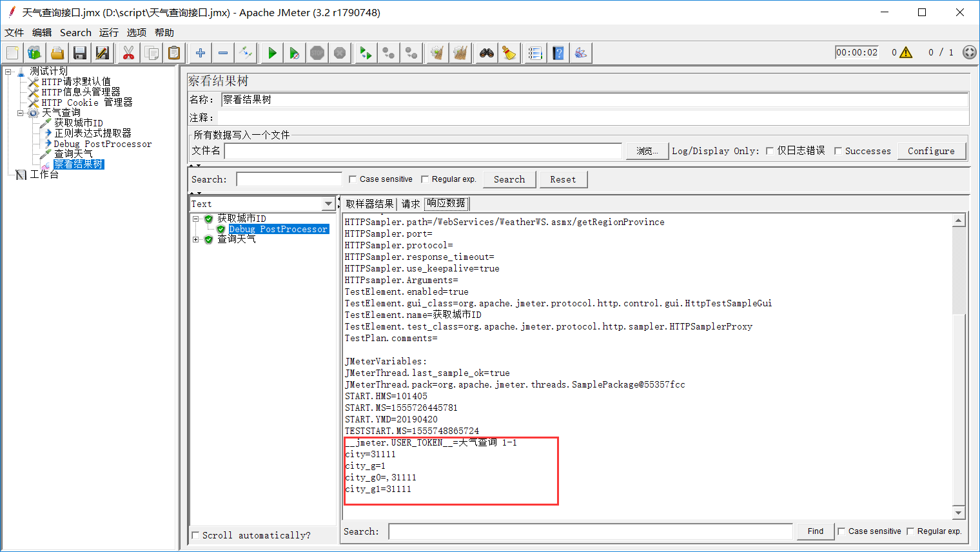Click Start no pauses icon
This screenshot has width=980, height=552.
pyautogui.click(x=295, y=53)
